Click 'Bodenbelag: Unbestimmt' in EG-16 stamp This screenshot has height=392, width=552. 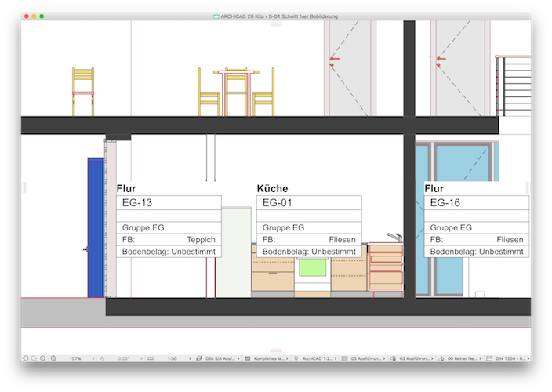(x=477, y=252)
